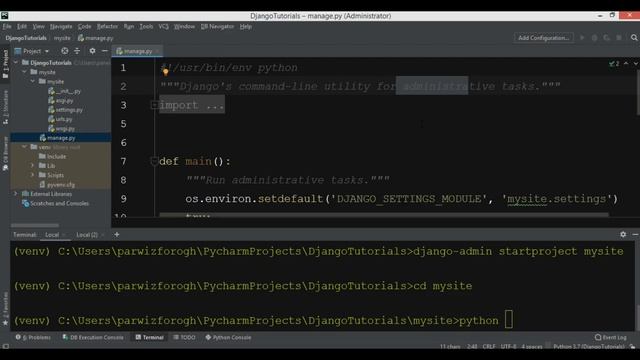Open the VCS menu

[163, 27]
